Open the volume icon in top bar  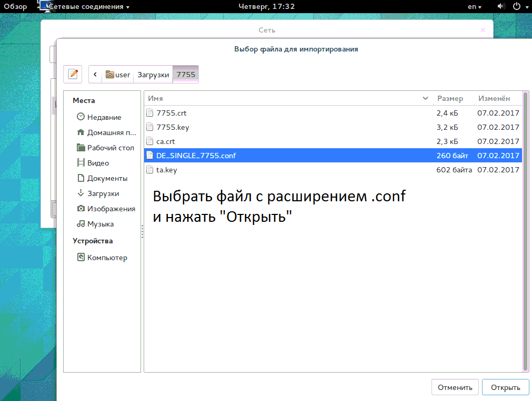500,6
